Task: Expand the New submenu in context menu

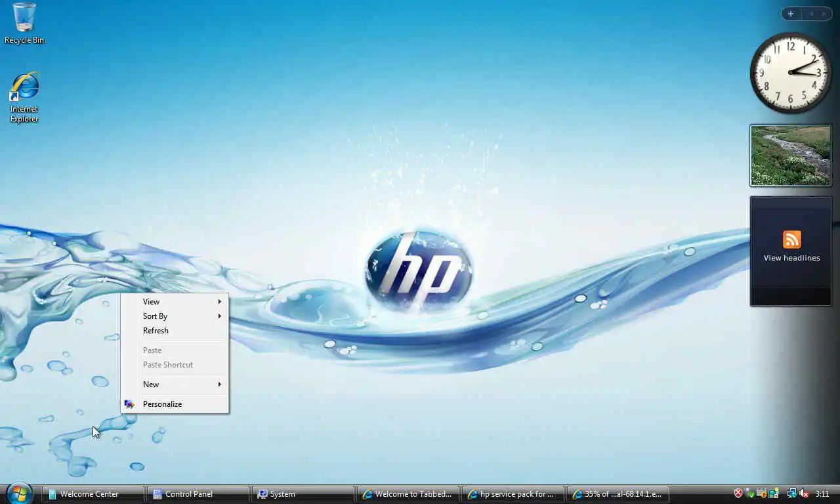Action: point(175,385)
